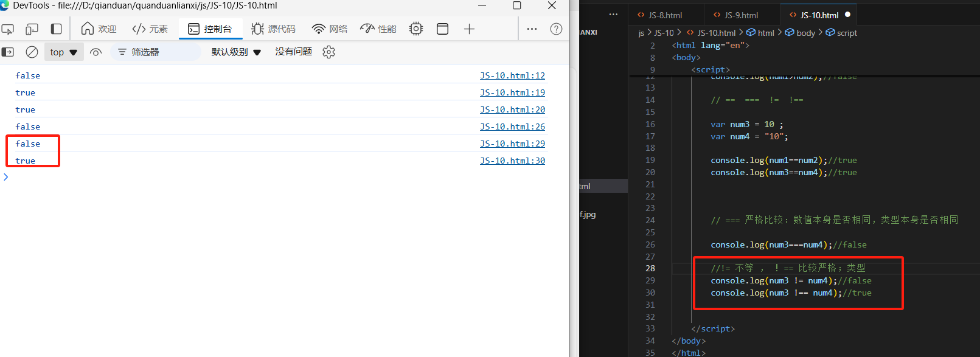Open source link JS-10.html:20
This screenshot has width=980, height=357.
(512, 109)
